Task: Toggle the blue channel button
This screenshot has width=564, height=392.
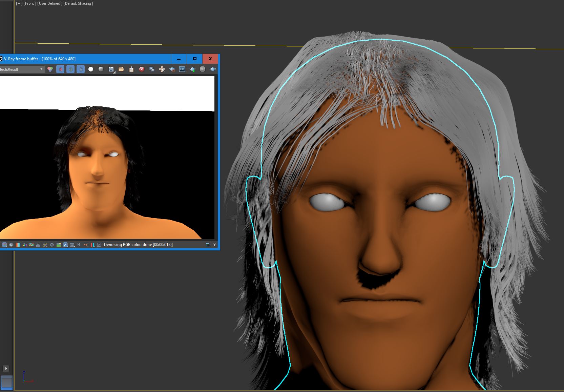Action: pos(81,69)
